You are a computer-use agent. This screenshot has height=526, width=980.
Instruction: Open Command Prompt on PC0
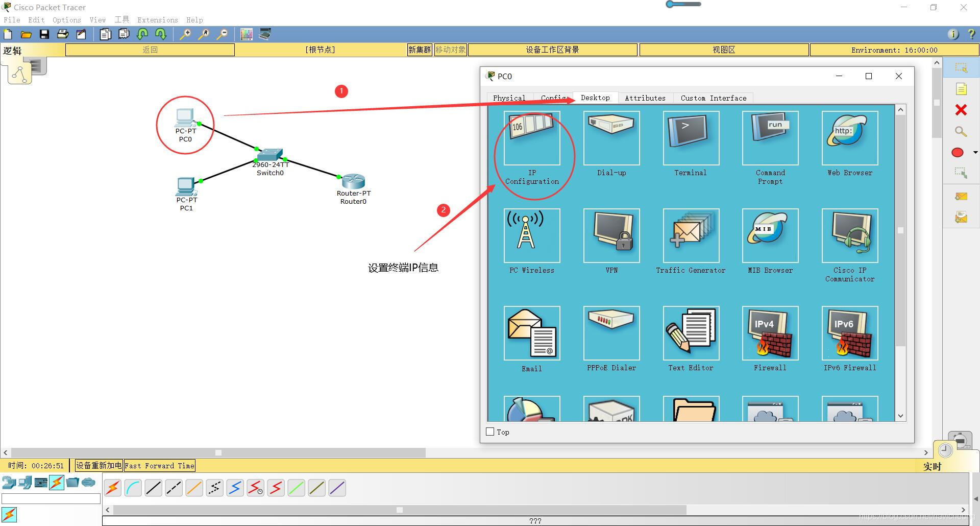point(770,138)
